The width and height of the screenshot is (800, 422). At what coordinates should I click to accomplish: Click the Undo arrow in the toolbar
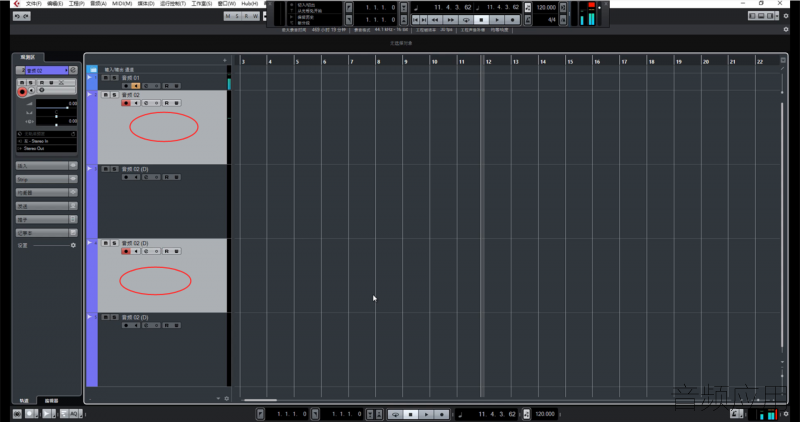[17, 16]
